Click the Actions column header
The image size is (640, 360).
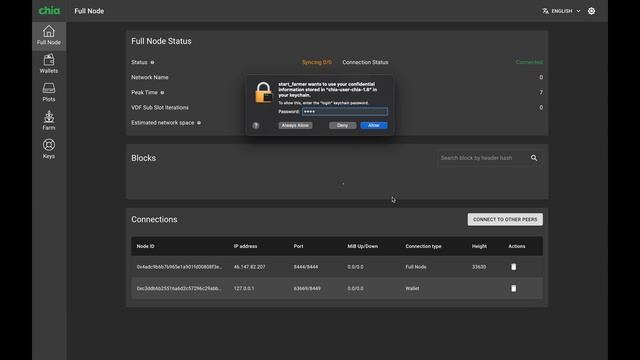coord(517,246)
